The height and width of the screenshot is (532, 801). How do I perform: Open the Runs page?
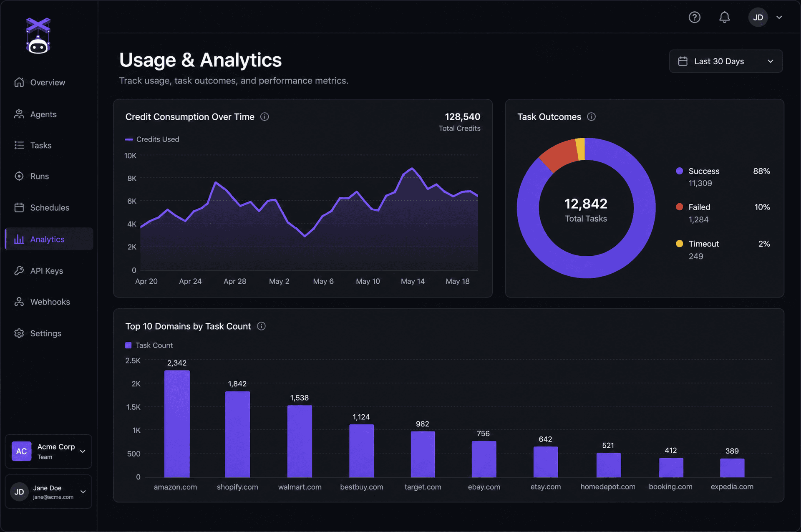coord(49,176)
